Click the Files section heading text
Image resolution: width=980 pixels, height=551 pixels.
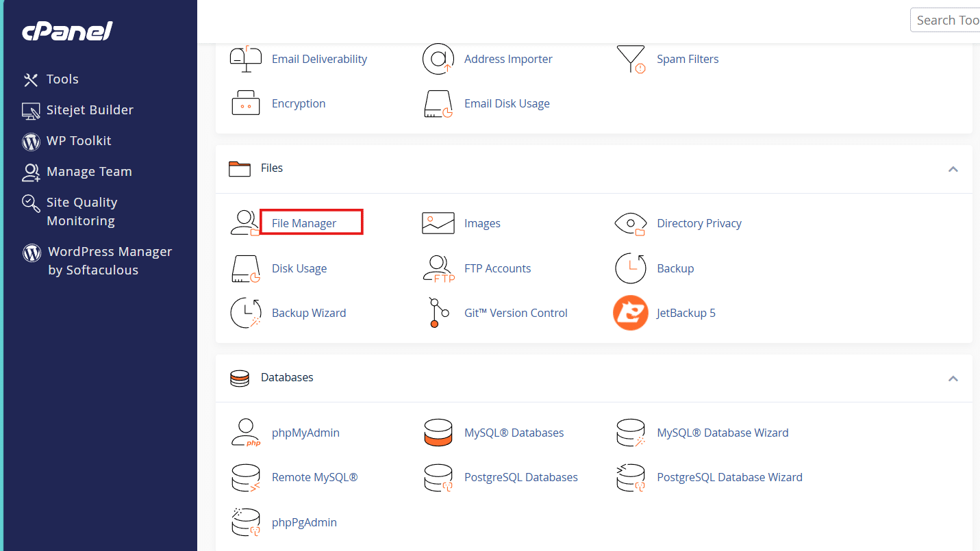point(272,168)
